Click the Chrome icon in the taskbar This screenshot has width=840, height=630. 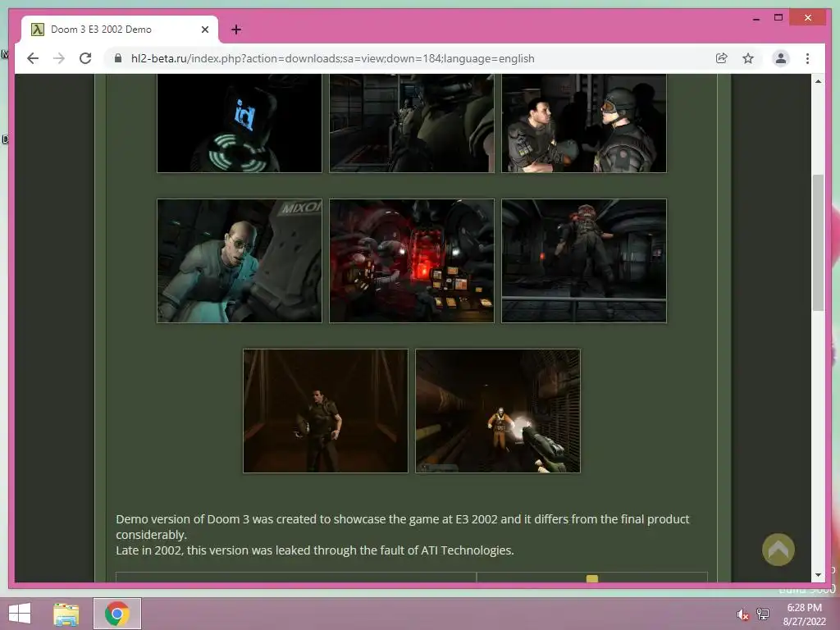(x=117, y=614)
